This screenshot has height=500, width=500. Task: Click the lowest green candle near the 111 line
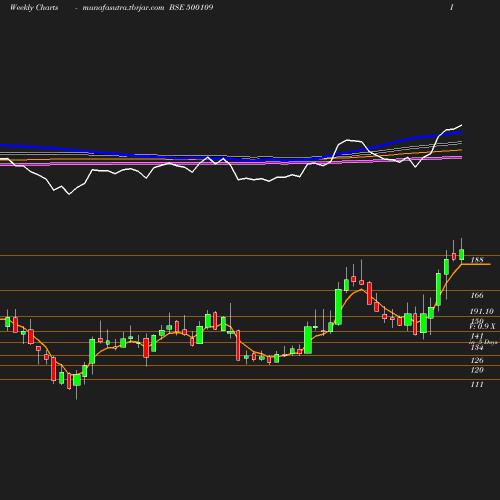(77, 380)
